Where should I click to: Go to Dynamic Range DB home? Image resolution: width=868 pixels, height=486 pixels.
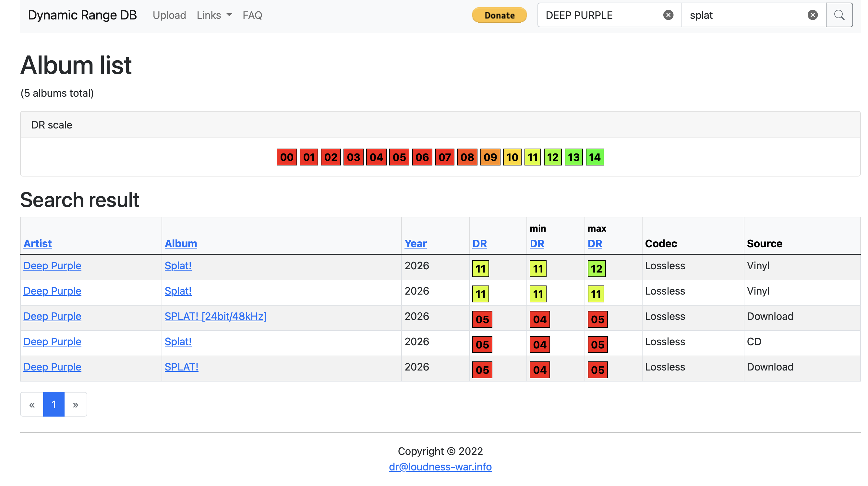tap(82, 15)
